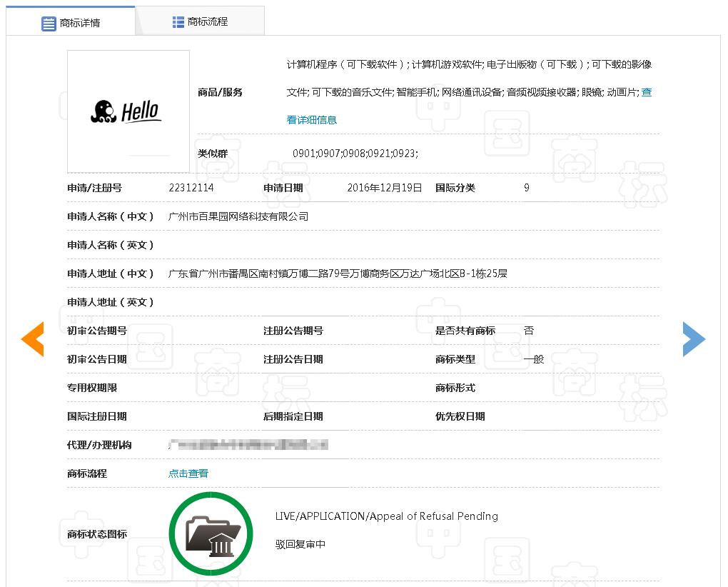Click the application date 2016年12月19日
Screen dimensions: 728x587
pos(385,188)
